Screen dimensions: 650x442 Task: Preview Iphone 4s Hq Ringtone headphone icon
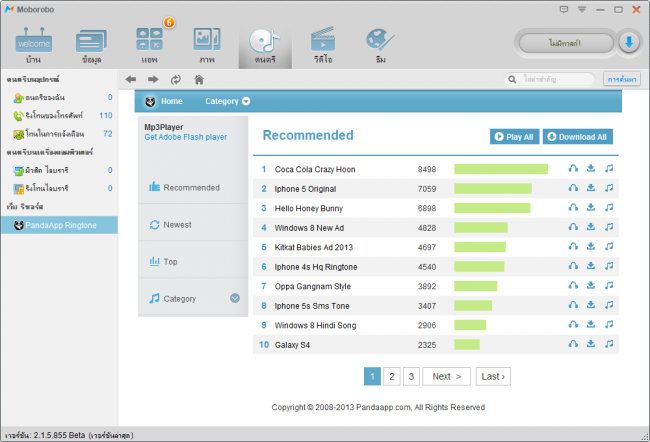(573, 266)
